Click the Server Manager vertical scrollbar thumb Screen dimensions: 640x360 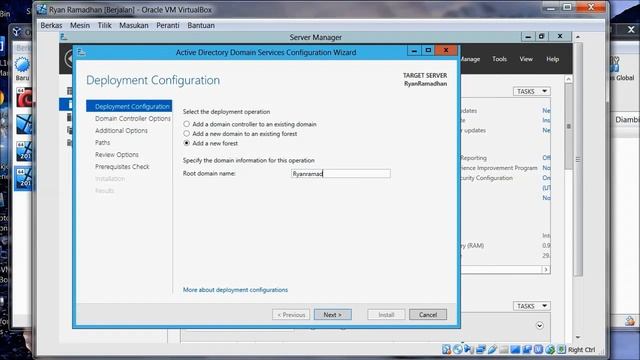[x=569, y=127]
